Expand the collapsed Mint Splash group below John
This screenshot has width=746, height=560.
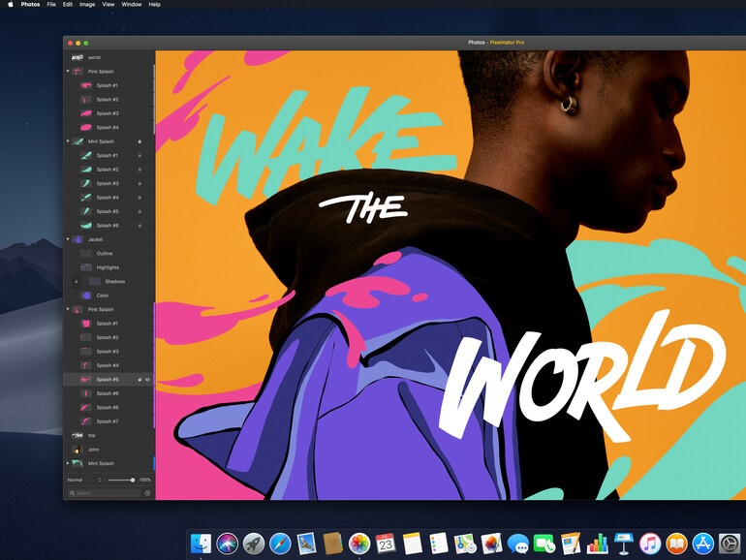tap(68, 463)
